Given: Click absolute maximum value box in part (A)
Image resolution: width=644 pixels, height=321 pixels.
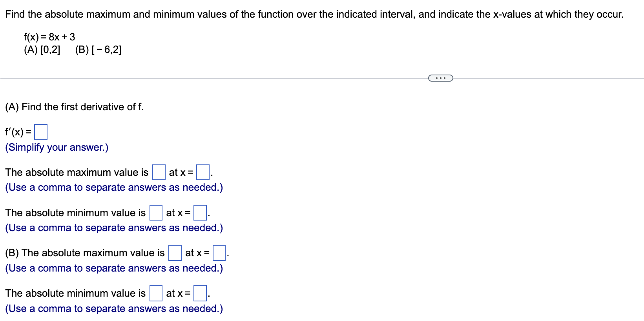Looking at the screenshot, I should point(158,173).
